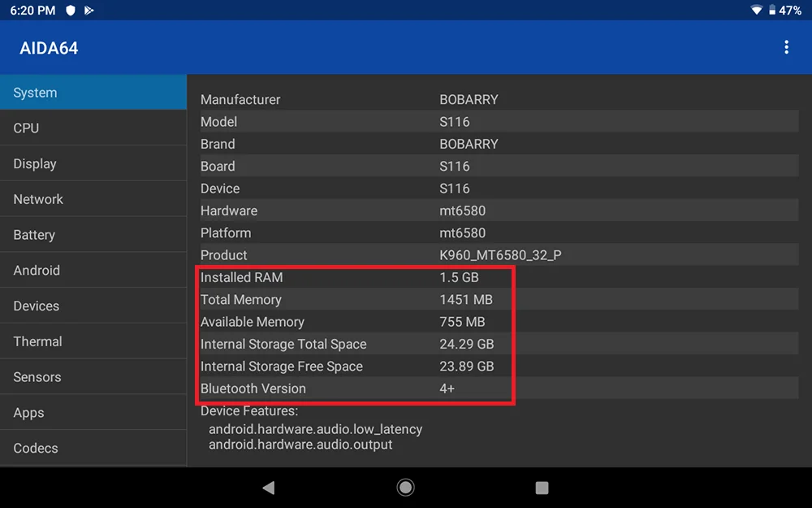The height and width of the screenshot is (508, 812).
Task: Tap the AIDA64 app title
Action: 49,48
